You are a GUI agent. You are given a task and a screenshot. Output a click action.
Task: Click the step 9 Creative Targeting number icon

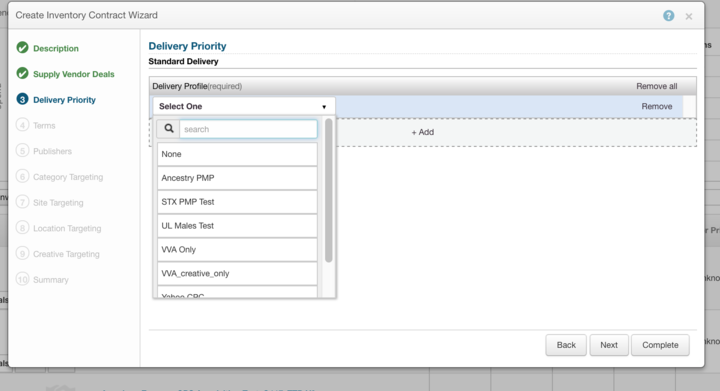coord(22,253)
